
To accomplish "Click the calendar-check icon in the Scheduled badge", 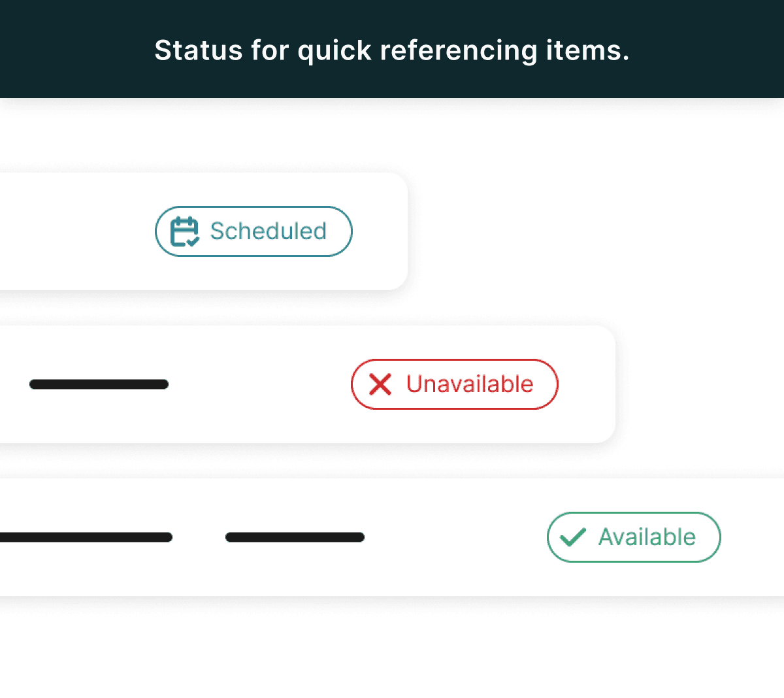I will (184, 231).
